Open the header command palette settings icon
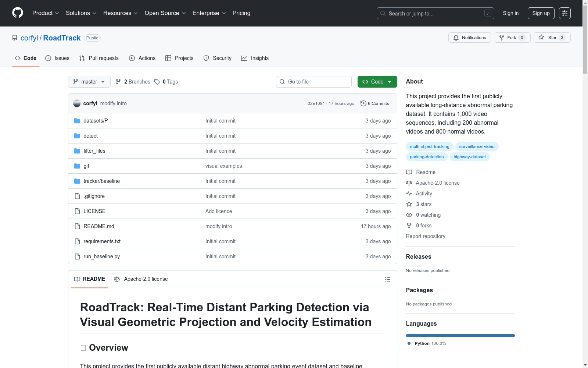This screenshot has width=588, height=368. point(565,13)
